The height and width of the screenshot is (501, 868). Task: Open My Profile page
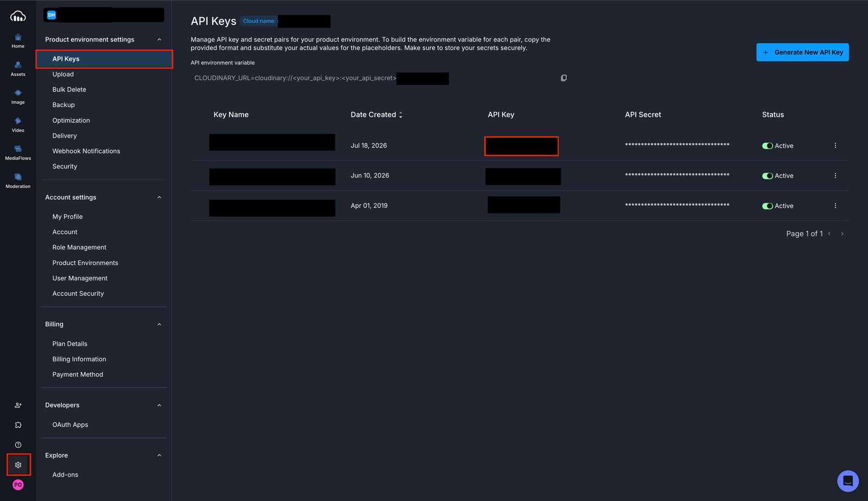pos(67,217)
